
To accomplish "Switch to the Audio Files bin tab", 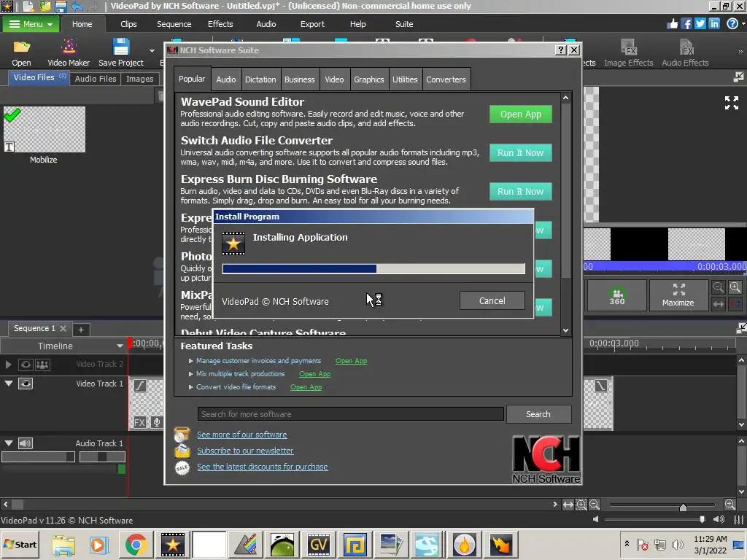I will click(x=96, y=79).
